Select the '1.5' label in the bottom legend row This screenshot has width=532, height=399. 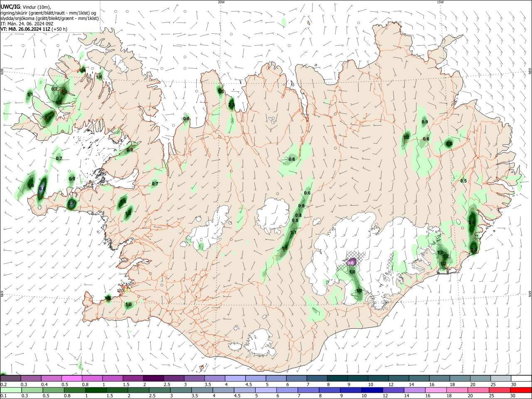110,397
